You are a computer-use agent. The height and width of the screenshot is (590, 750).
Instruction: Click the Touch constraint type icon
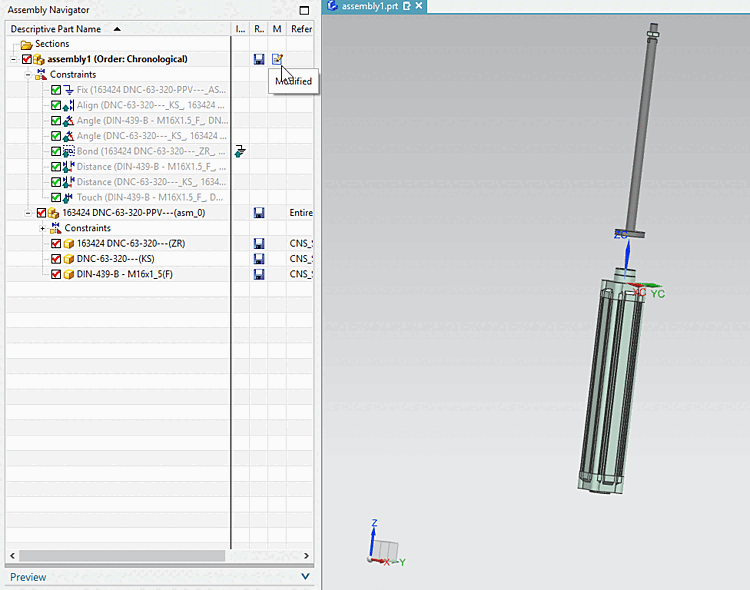(69, 197)
